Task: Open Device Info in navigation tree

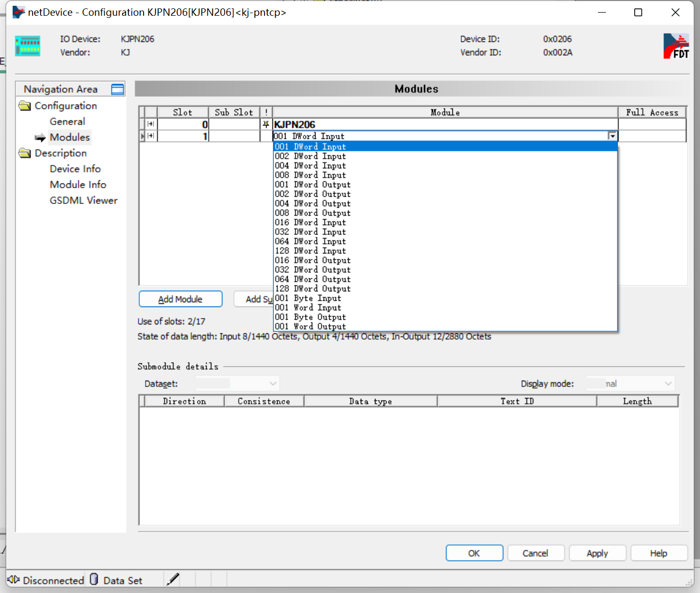Action: [75, 169]
